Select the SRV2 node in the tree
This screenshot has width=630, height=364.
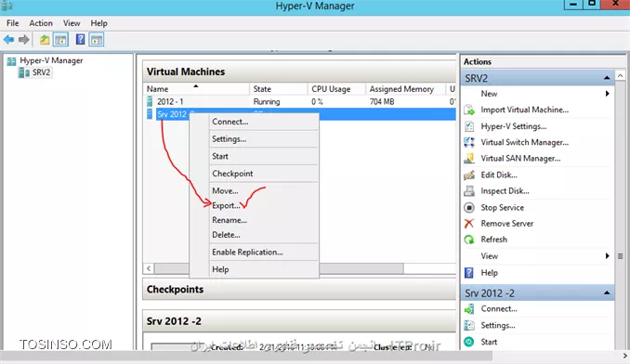point(42,72)
